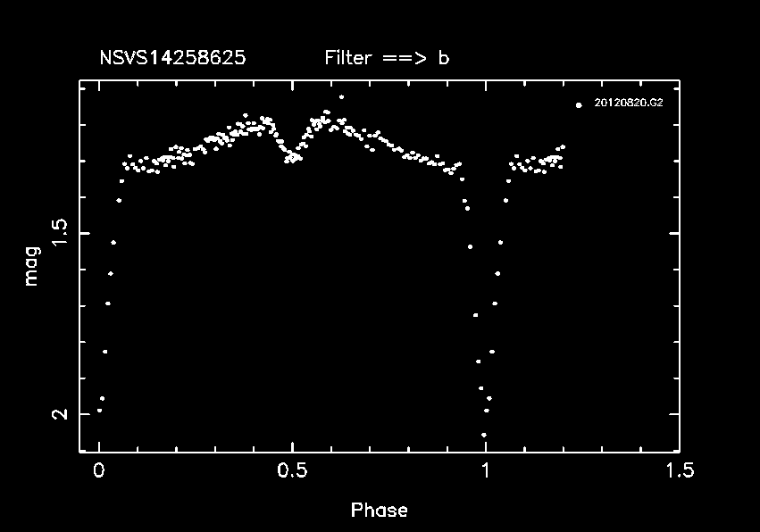Image resolution: width=760 pixels, height=532 pixels.
Task: Click the first data point near phase 0
Action: (99, 411)
